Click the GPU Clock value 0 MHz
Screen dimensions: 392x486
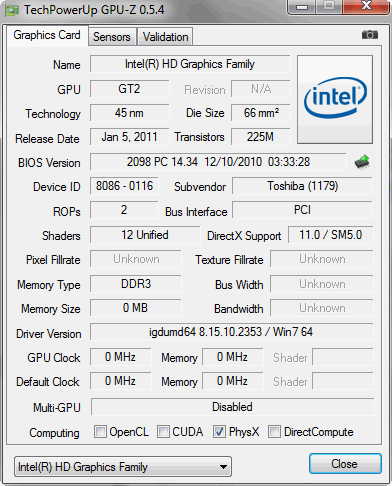[120, 357]
